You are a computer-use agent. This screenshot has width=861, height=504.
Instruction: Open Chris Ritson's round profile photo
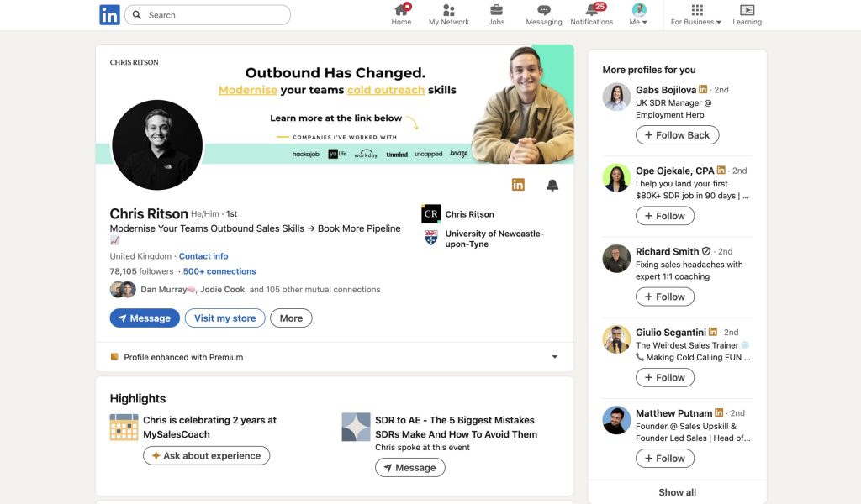(x=157, y=144)
